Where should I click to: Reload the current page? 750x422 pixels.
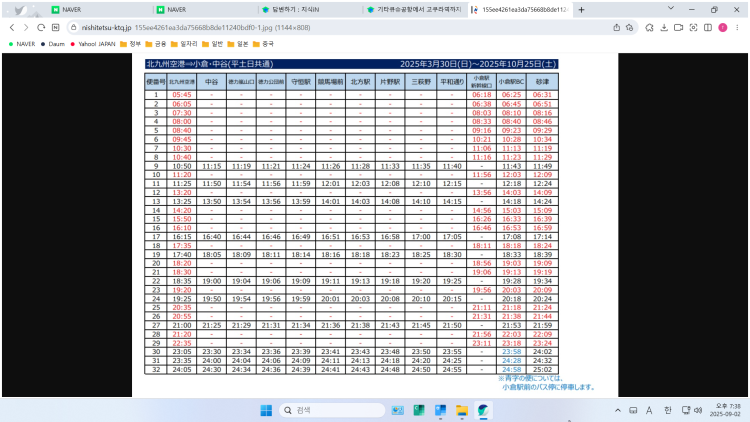[41, 28]
